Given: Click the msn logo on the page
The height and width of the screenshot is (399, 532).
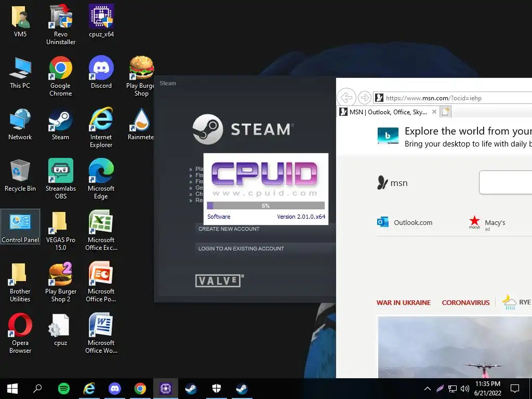Looking at the screenshot, I should pyautogui.click(x=392, y=183).
